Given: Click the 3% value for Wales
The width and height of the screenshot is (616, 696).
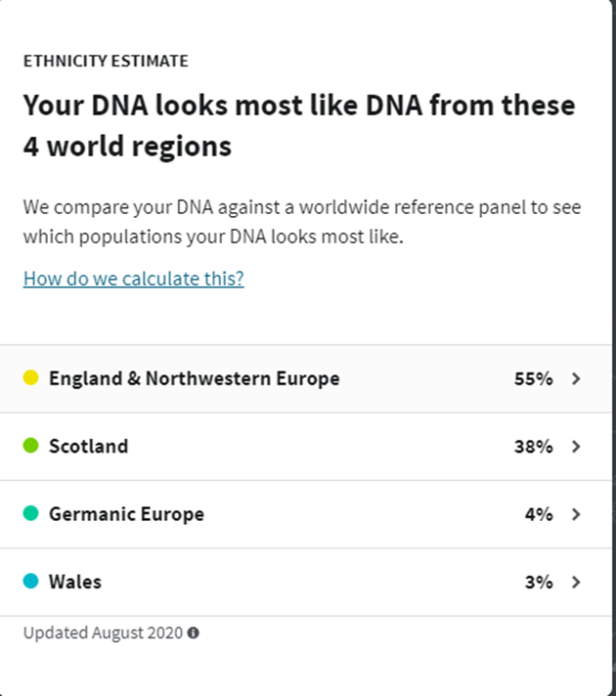Looking at the screenshot, I should [x=538, y=583].
